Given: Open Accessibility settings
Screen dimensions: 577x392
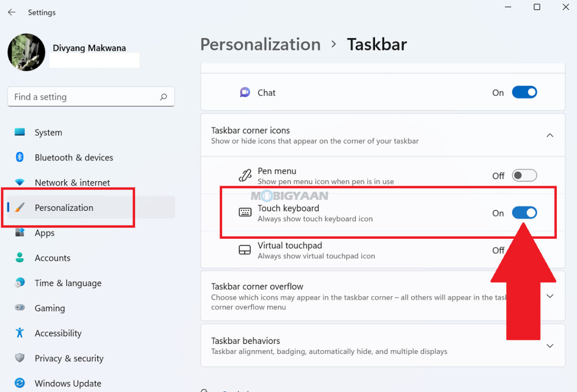Looking at the screenshot, I should click(x=20, y=333).
